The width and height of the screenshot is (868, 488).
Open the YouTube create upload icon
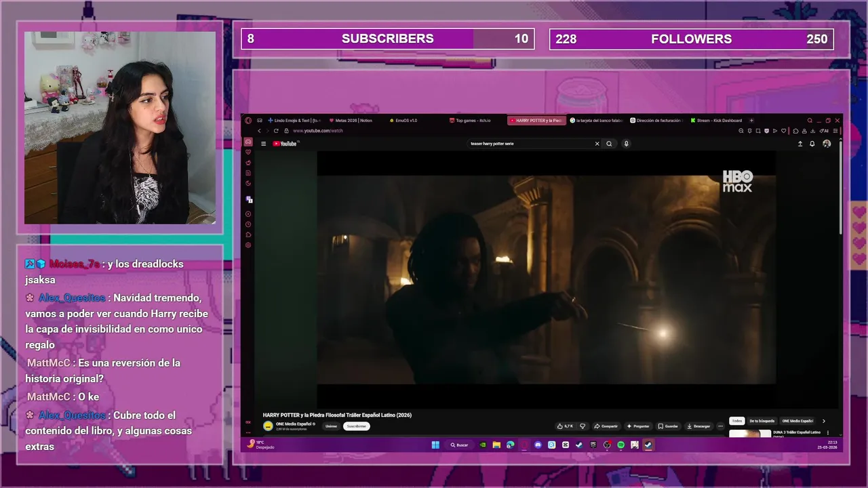coord(800,144)
